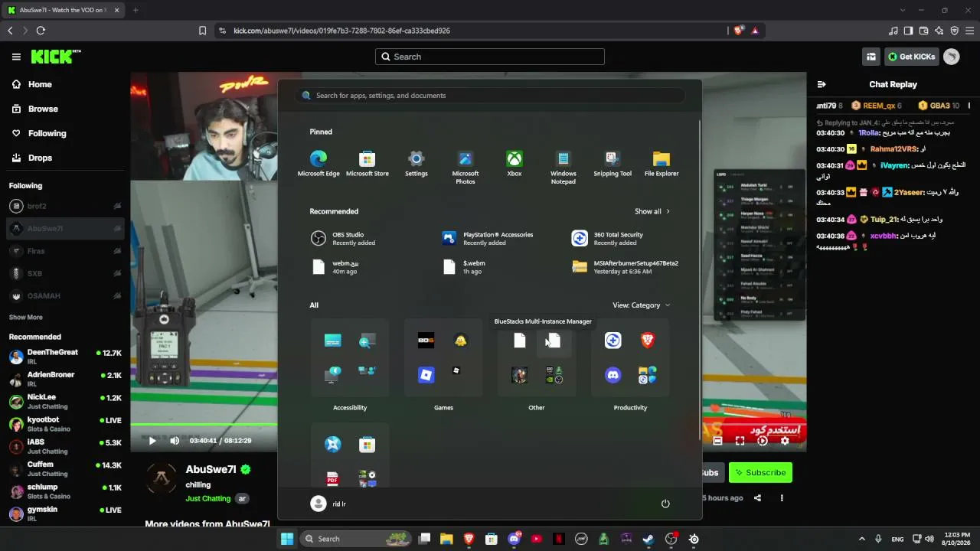Open the Browse page on Kick
Screen dimensions: 980x551
[x=35, y=109]
